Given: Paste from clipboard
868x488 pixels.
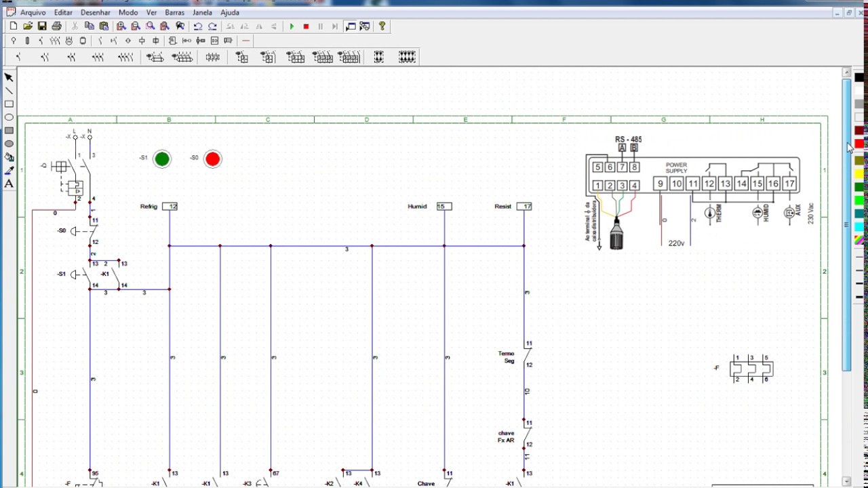Looking at the screenshot, I should [x=104, y=26].
